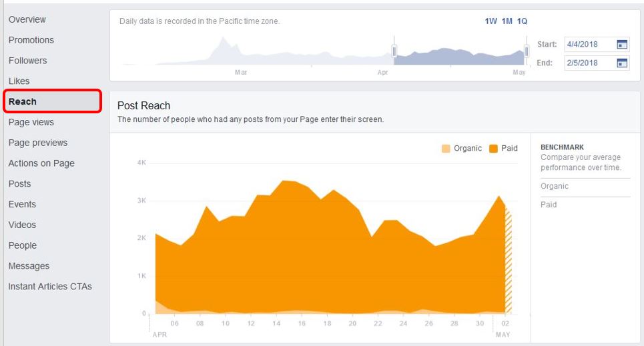Go to Promotions in sidebar
The height and width of the screenshot is (346, 644).
(31, 40)
